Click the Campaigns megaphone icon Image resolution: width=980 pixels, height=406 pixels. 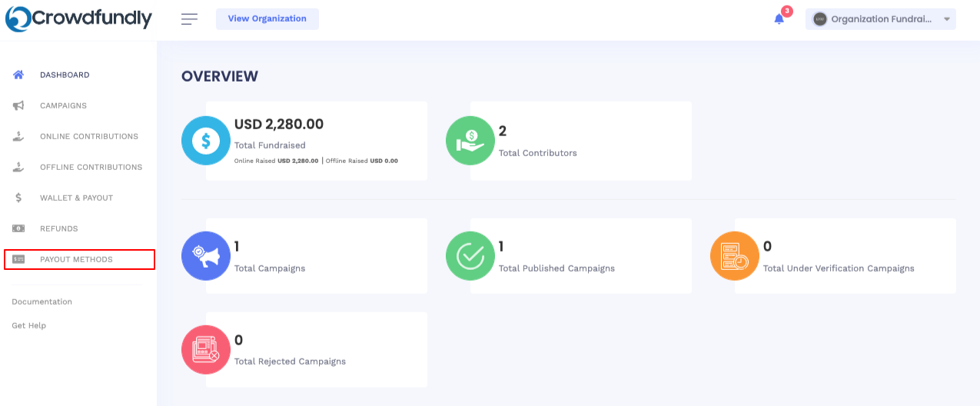[x=18, y=105]
